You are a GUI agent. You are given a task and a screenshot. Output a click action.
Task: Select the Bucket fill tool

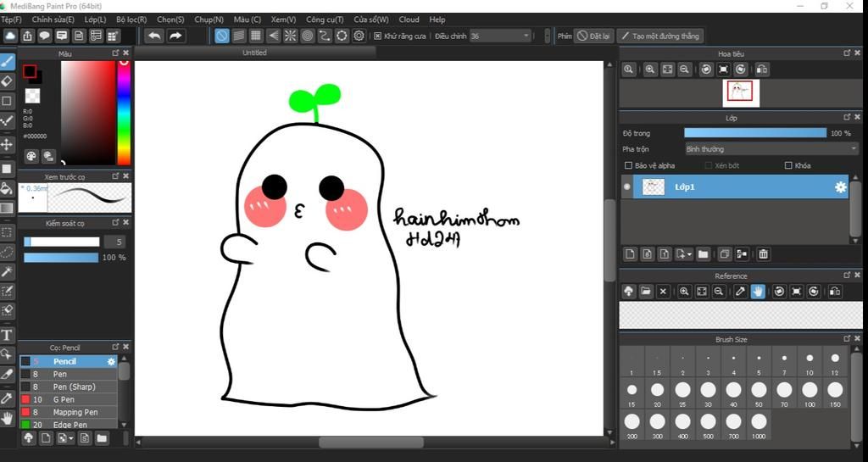(7, 187)
